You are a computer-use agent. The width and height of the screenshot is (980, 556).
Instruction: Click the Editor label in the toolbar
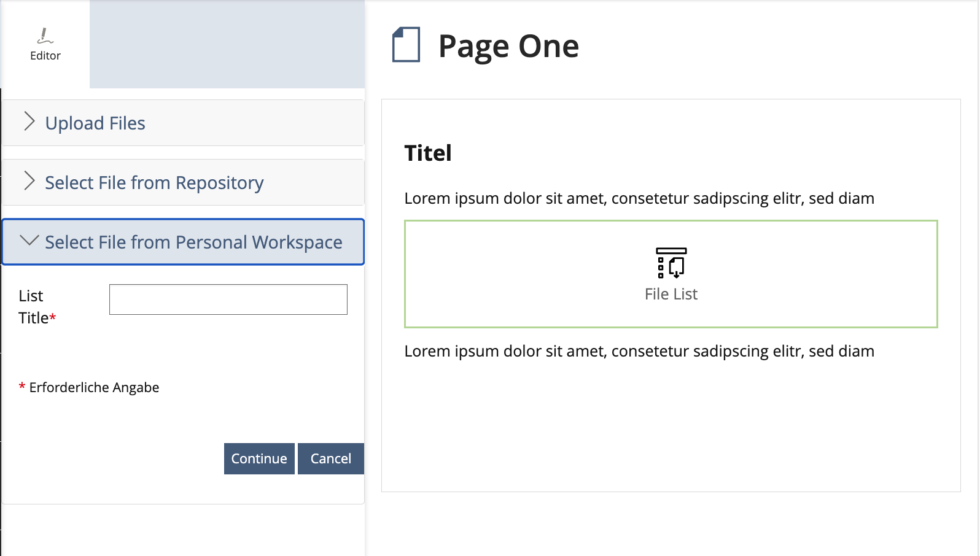(45, 56)
